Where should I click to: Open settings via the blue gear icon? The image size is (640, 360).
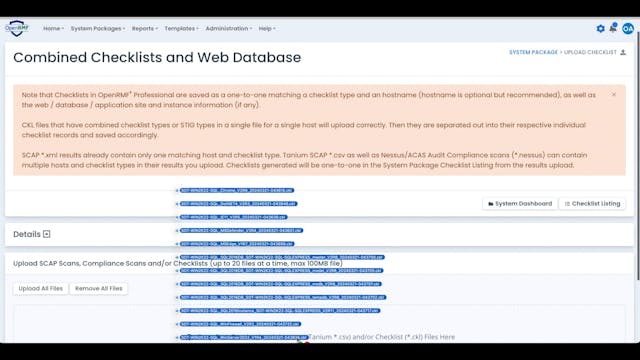600,29
